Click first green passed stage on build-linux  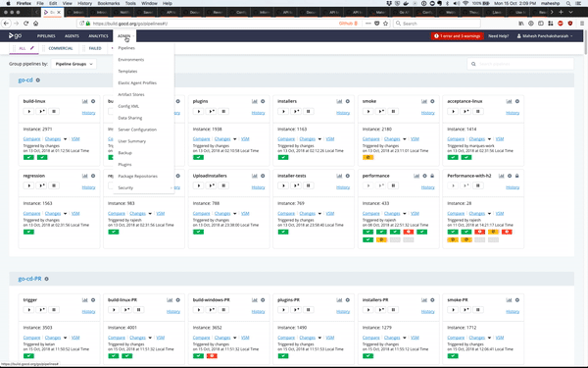click(x=28, y=157)
